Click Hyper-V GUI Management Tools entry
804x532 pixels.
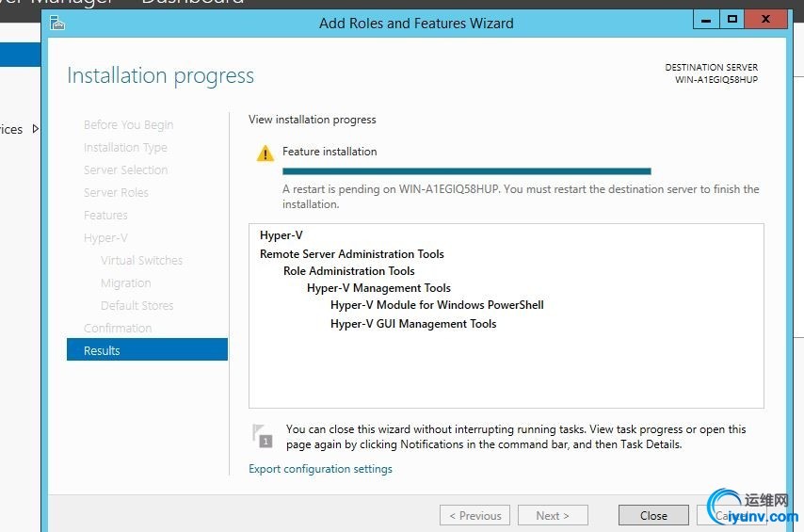[x=413, y=324]
